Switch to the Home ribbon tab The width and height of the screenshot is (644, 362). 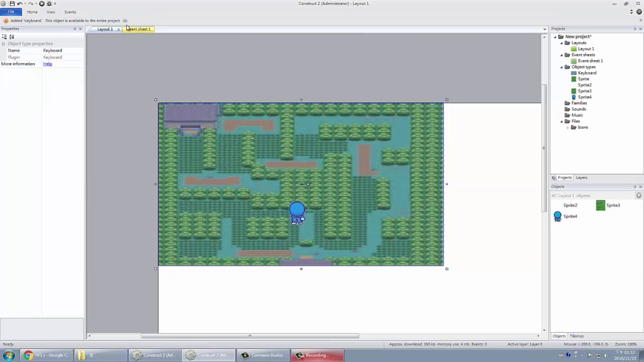pos(32,12)
